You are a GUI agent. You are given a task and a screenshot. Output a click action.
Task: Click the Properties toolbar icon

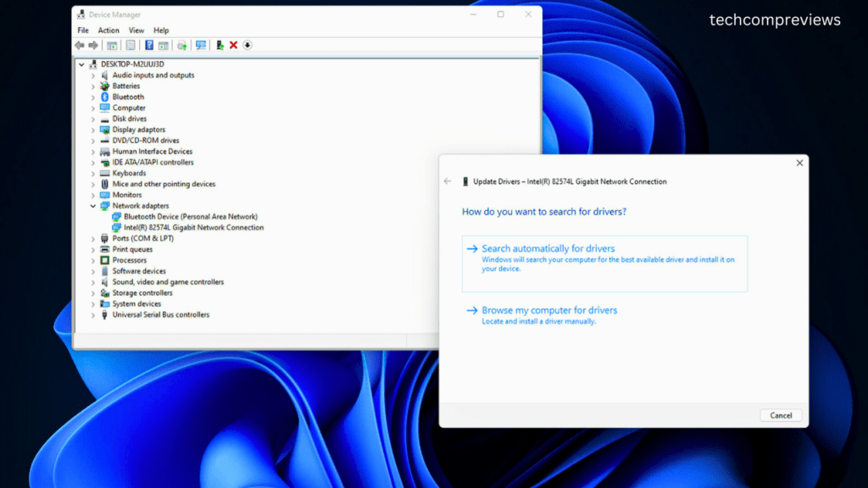(131, 46)
